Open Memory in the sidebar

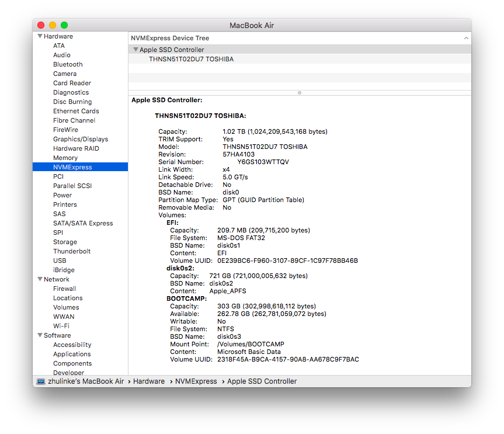tap(65, 158)
